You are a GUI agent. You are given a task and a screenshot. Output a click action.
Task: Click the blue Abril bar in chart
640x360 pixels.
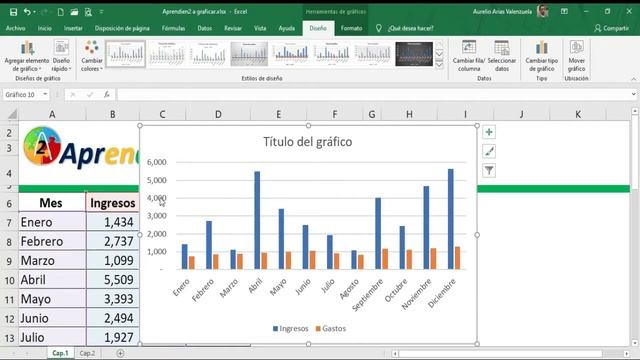pos(257,220)
